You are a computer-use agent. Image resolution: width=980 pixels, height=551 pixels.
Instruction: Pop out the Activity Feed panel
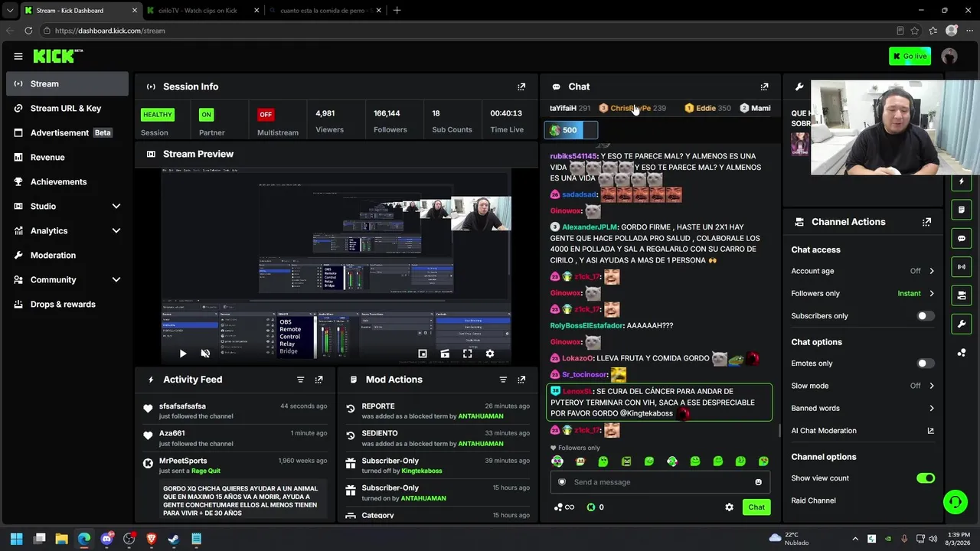[x=319, y=380]
